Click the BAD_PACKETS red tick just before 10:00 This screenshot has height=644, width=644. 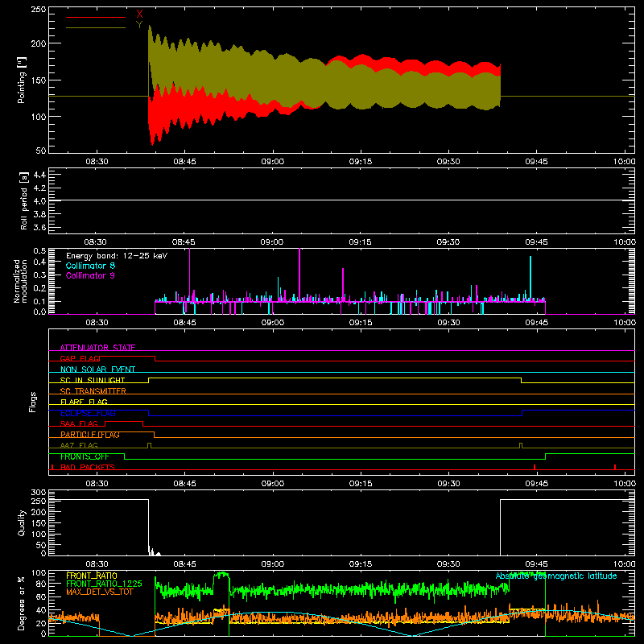[x=615, y=467]
